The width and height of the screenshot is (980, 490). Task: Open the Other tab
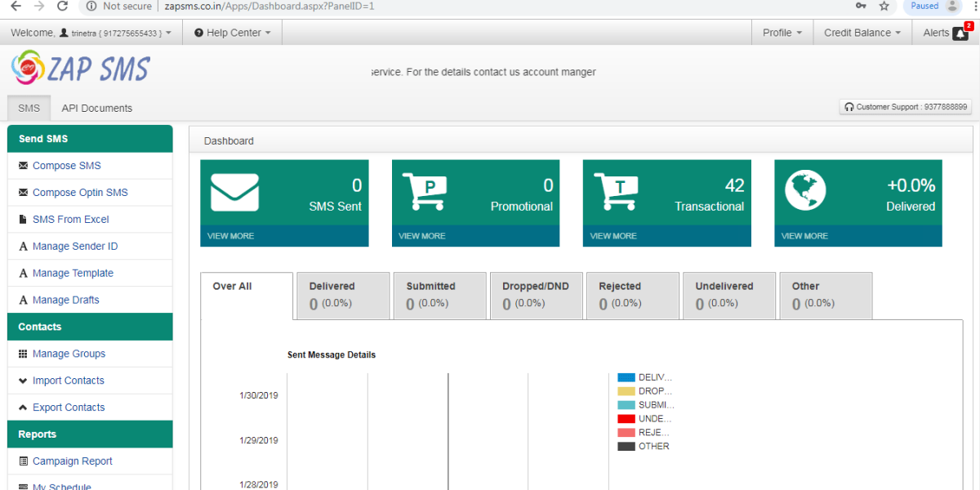pyautogui.click(x=826, y=296)
